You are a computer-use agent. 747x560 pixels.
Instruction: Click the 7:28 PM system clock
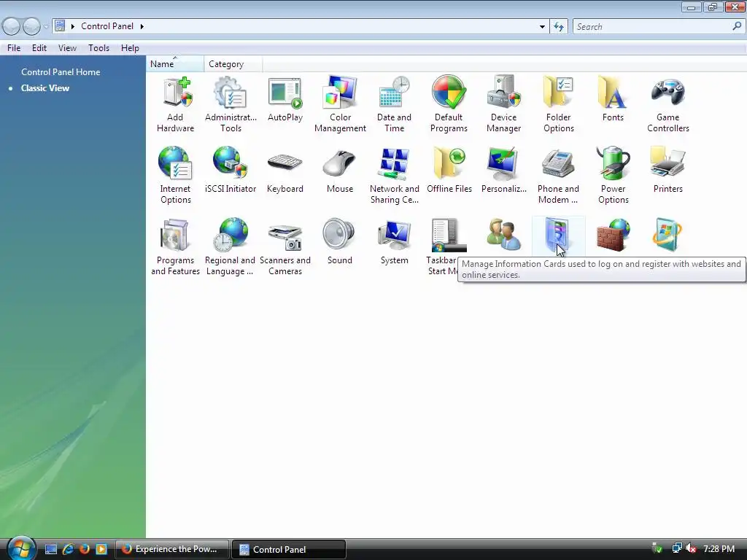(x=719, y=548)
